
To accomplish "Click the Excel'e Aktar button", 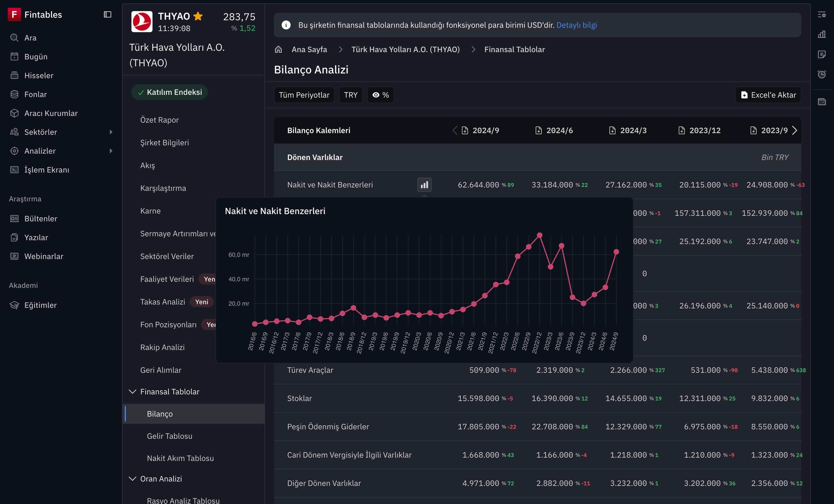I will point(768,95).
